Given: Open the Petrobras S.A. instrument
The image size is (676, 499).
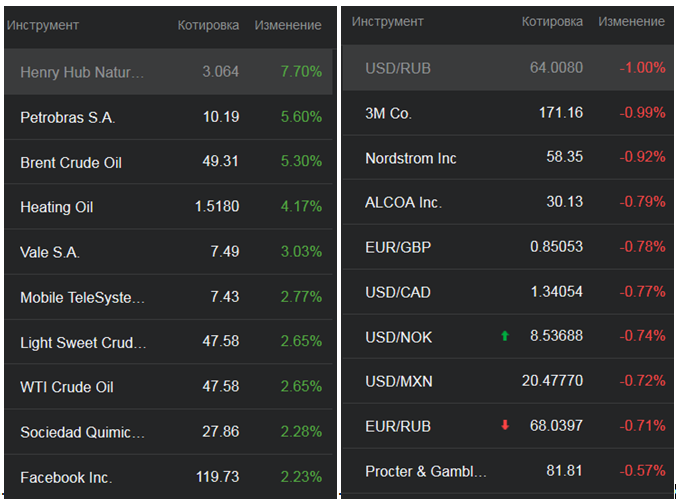Looking at the screenshot, I should 68,117.
